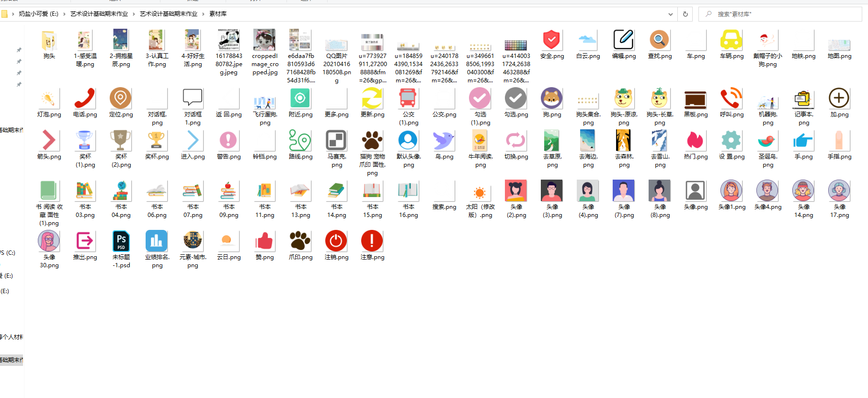
Task: Select the 书本 14.png green books file
Action: pos(336,191)
